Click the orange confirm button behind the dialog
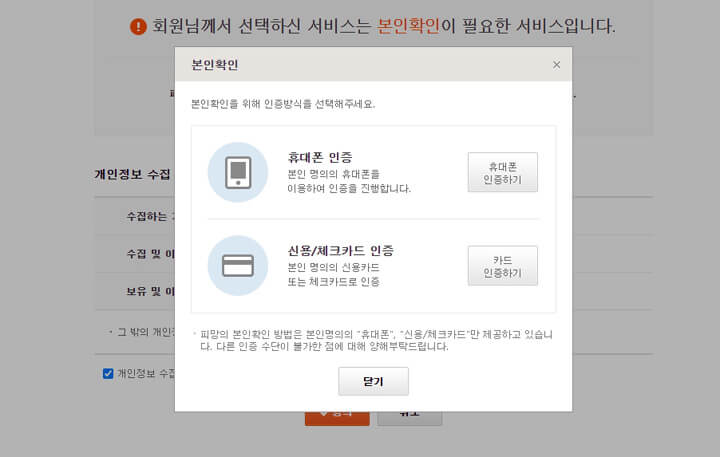Screen dimensions: 720x457 (337, 418)
